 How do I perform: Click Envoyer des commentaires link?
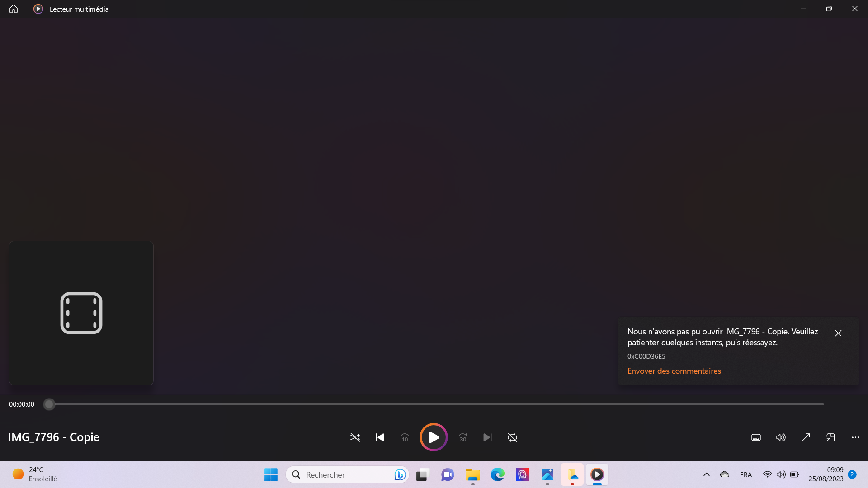[x=674, y=371]
